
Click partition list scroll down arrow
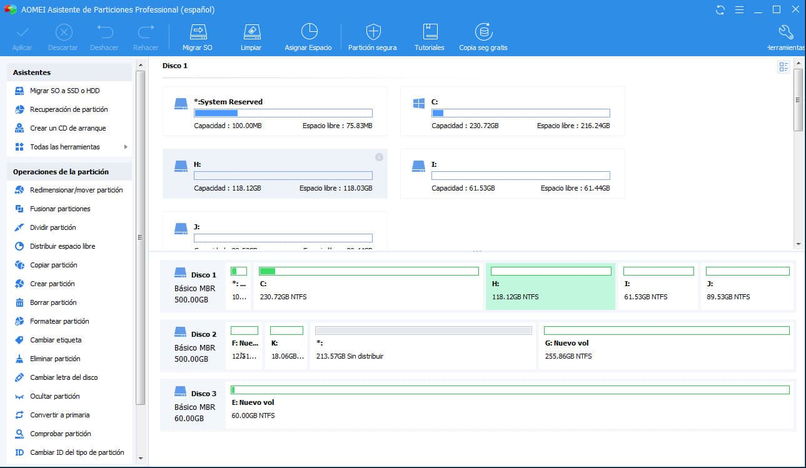coord(798,244)
